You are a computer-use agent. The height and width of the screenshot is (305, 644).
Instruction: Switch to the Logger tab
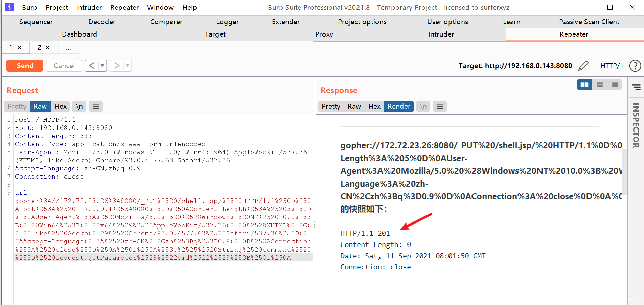[x=227, y=22]
